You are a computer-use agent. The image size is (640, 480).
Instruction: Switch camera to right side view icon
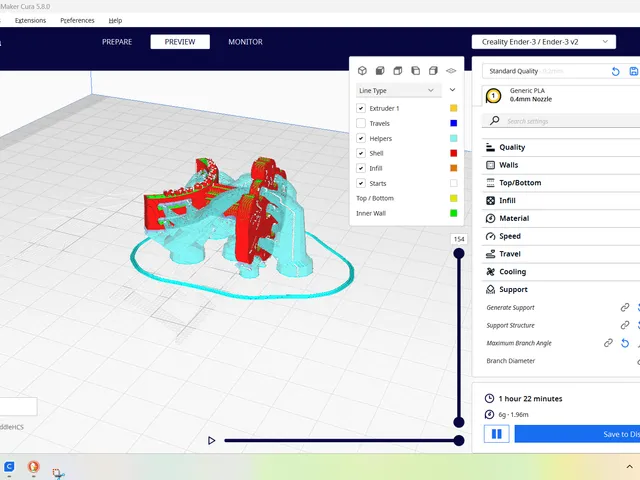pyautogui.click(x=433, y=71)
